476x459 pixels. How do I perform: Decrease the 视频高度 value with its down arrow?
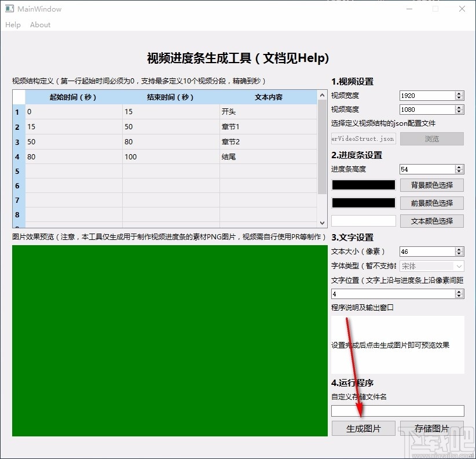click(x=459, y=111)
